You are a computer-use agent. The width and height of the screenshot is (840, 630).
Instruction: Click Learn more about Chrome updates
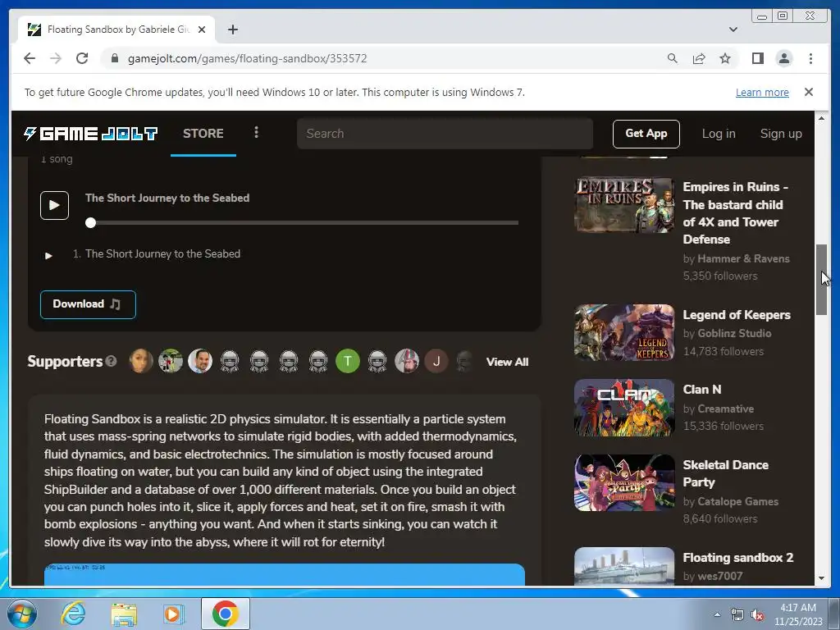pyautogui.click(x=762, y=92)
